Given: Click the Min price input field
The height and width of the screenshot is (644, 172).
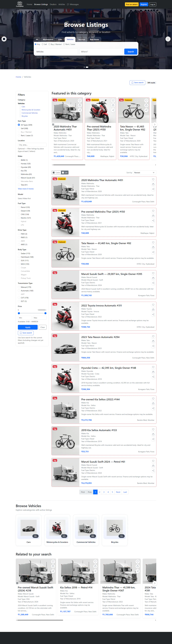Looking at the screenshot, I should [25, 318].
